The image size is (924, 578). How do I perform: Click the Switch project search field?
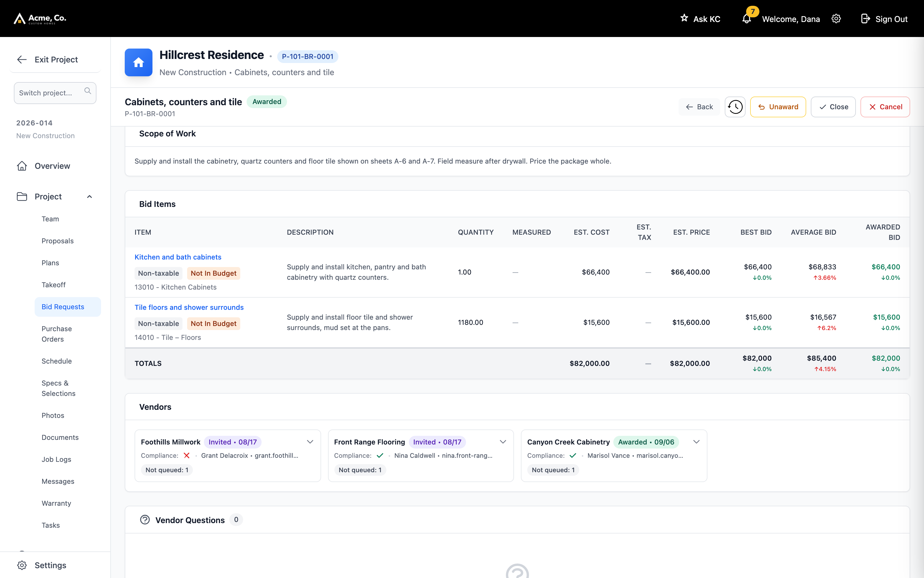point(55,93)
